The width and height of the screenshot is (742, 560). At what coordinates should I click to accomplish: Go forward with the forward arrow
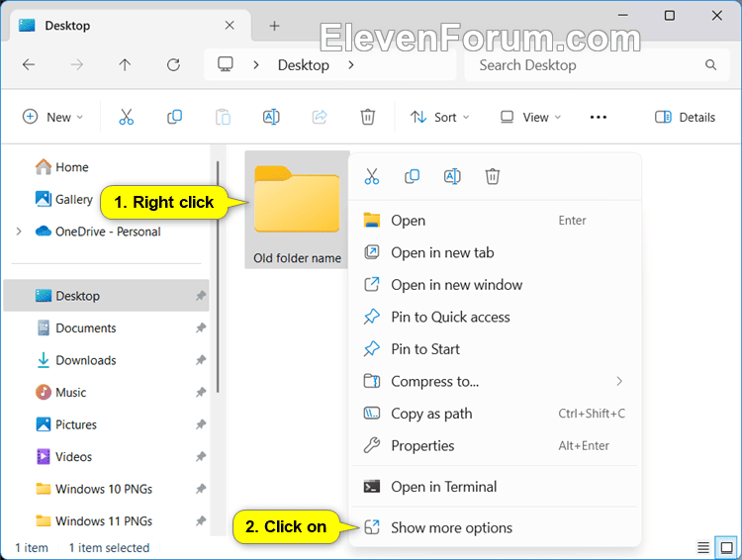click(x=76, y=65)
